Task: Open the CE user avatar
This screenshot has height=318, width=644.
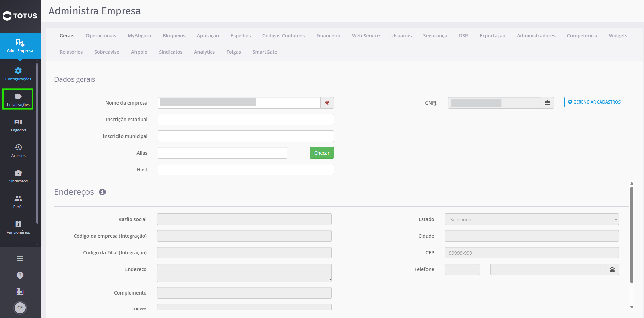Action: point(20,308)
